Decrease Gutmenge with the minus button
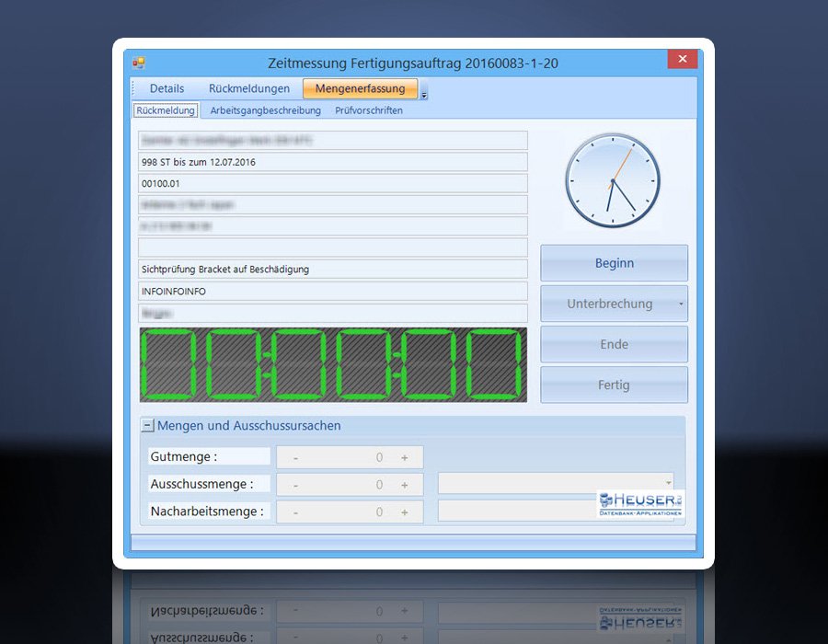828x644 pixels. [x=295, y=457]
